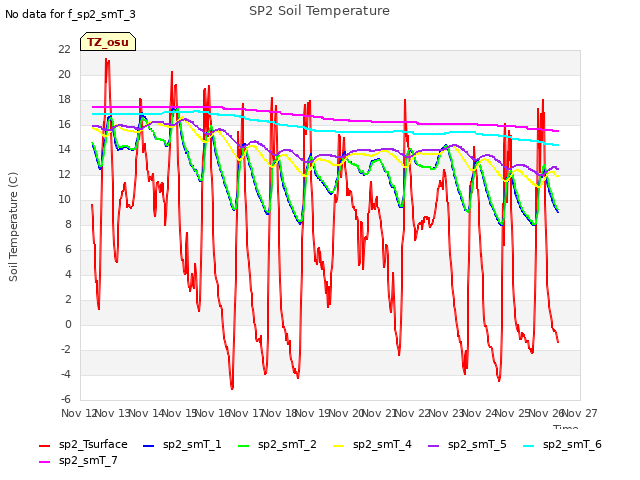
Task: Click the 14 y-axis tick label
Action: point(64,149)
